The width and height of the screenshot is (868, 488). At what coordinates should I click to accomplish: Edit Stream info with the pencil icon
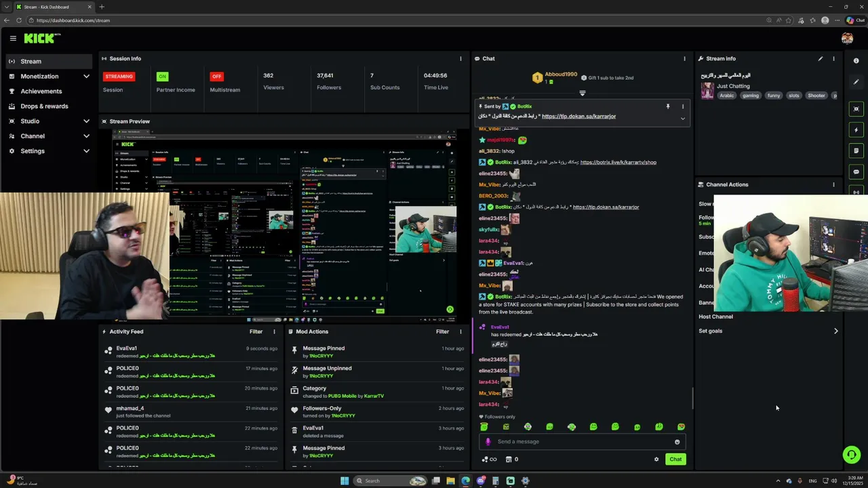pos(821,58)
